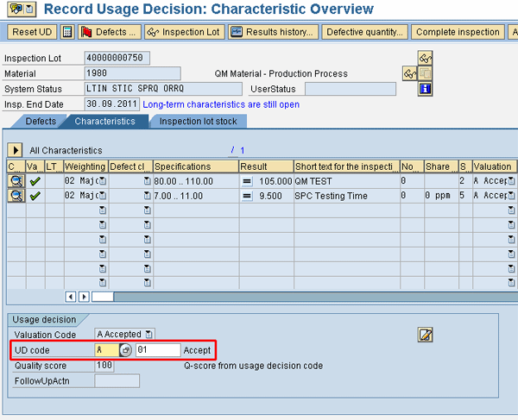The width and height of the screenshot is (518, 420).
Task: Click the SPC Testing Time cell
Action: pos(346,196)
